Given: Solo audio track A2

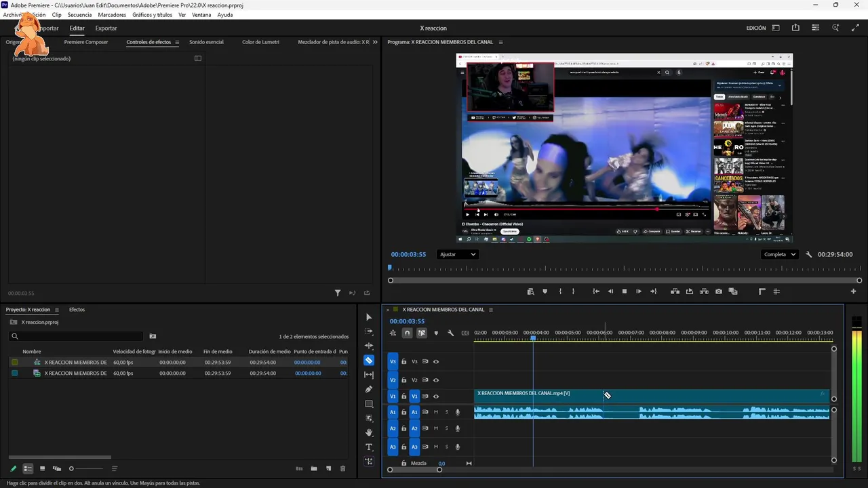Looking at the screenshot, I should [446, 428].
